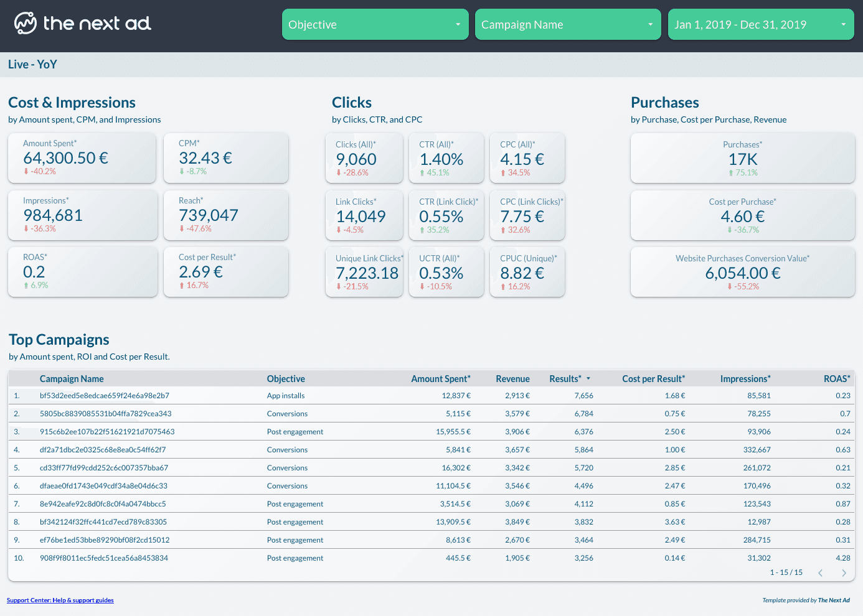Click The Next Ad template provider link
The width and height of the screenshot is (863, 616).
click(834, 600)
